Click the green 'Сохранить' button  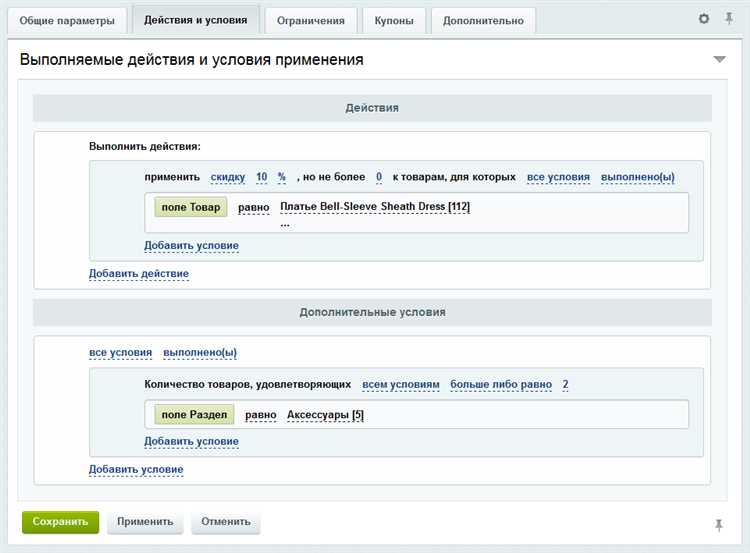pos(60,522)
